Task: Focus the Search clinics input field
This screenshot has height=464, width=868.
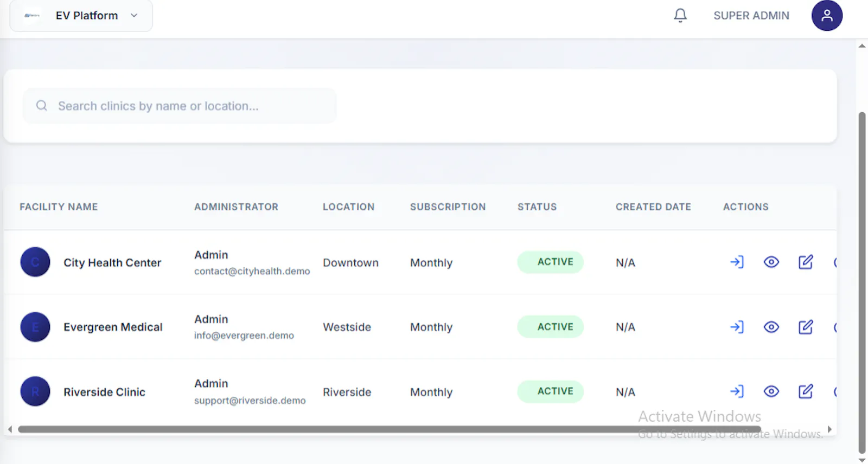Action: [180, 106]
